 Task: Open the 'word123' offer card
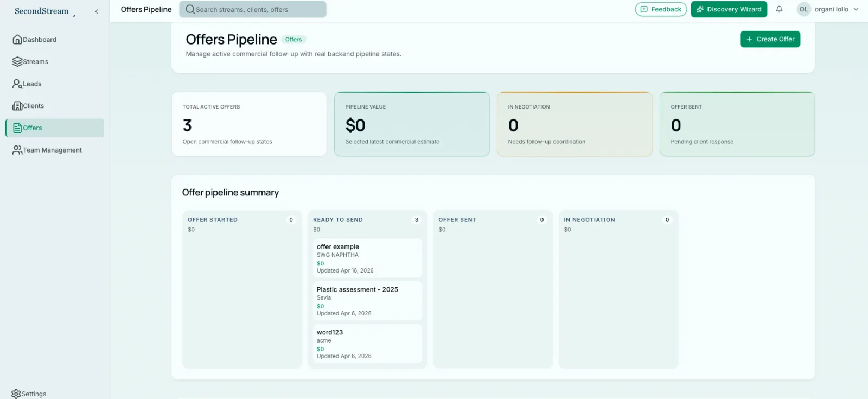(367, 344)
